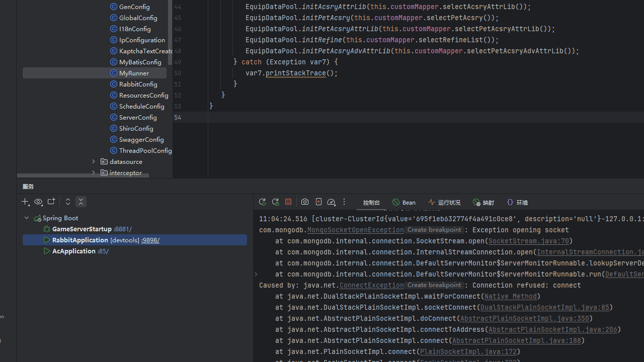Click the Collapse All services icon
Viewport: 644px width, 362px height.
[81, 202]
